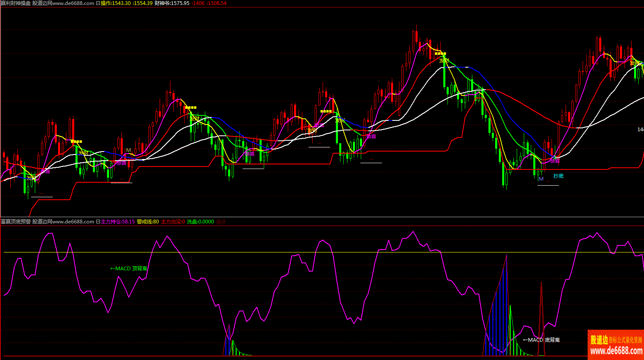Viewport: 644px width, 360px height.
Task: Click the 警戒线:80 yellow label
Action: pos(148,222)
